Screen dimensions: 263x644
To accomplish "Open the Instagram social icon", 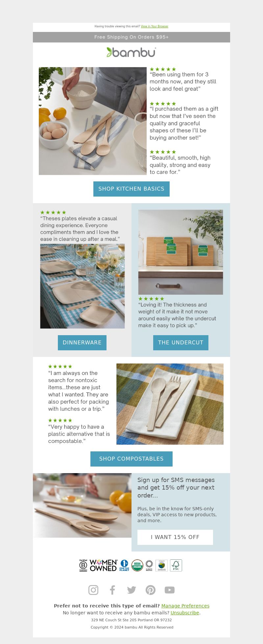I will [x=93, y=590].
